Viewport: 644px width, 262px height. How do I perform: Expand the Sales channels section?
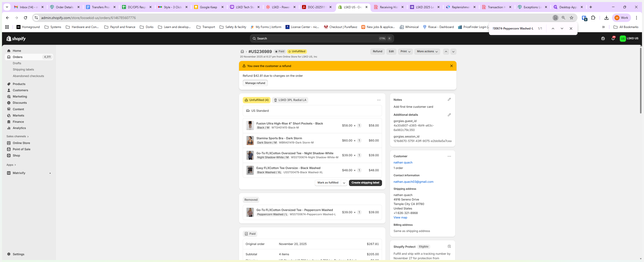click(17, 136)
